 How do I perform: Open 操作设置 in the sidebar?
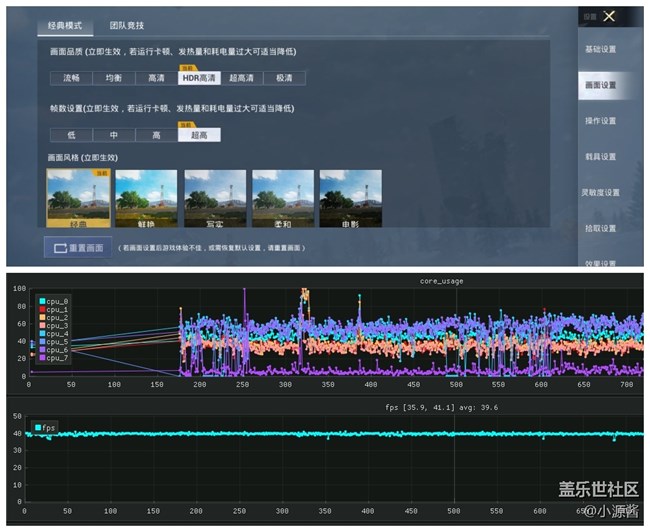tap(599, 121)
